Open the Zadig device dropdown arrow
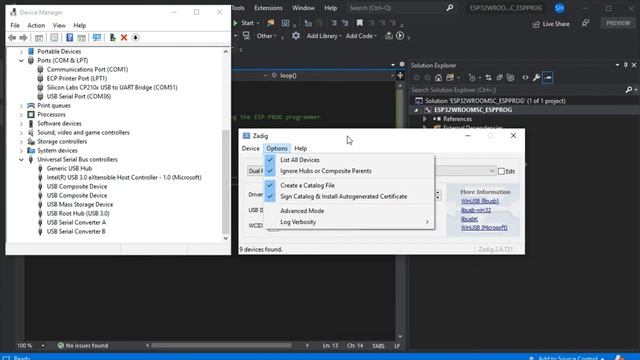 491,171
